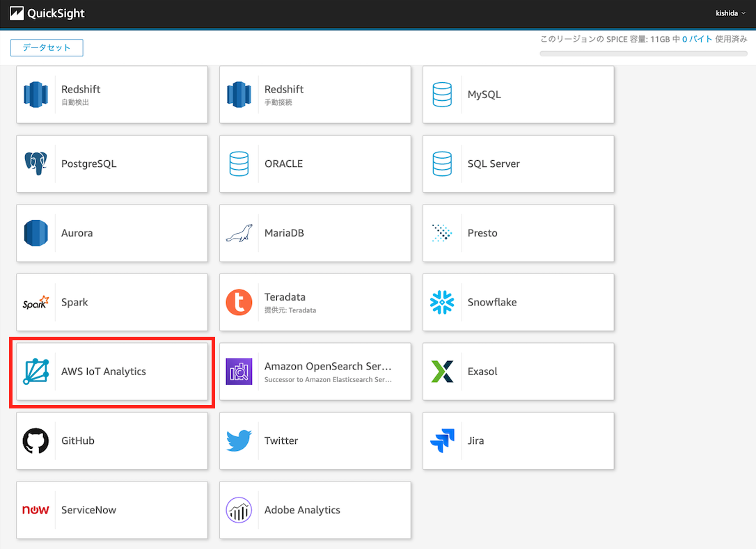Screen dimensions: 756x549
Task: Click the 'Snowflake' label text
Action: coord(492,302)
